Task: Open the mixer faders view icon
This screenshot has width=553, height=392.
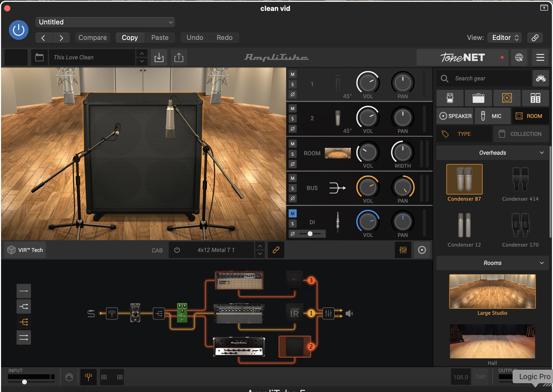Action: (403, 250)
